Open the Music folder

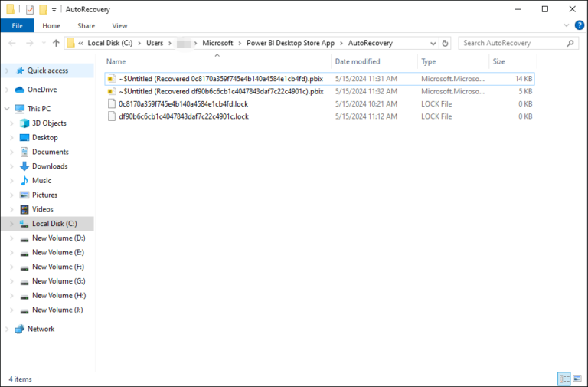pos(41,181)
